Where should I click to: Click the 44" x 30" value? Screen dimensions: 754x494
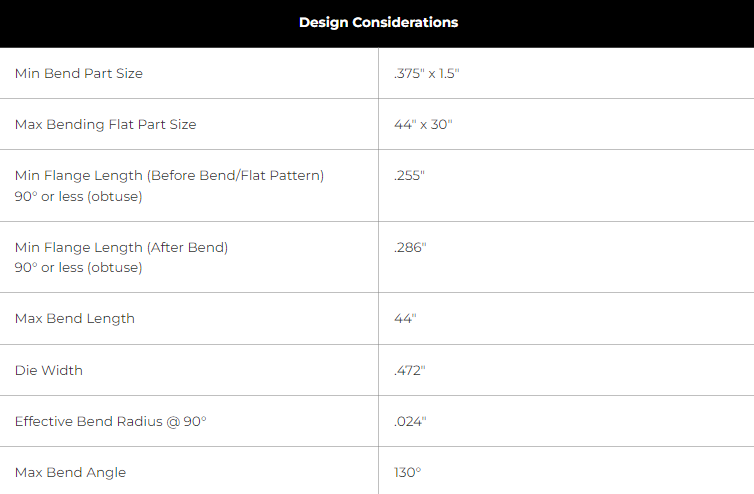423,124
